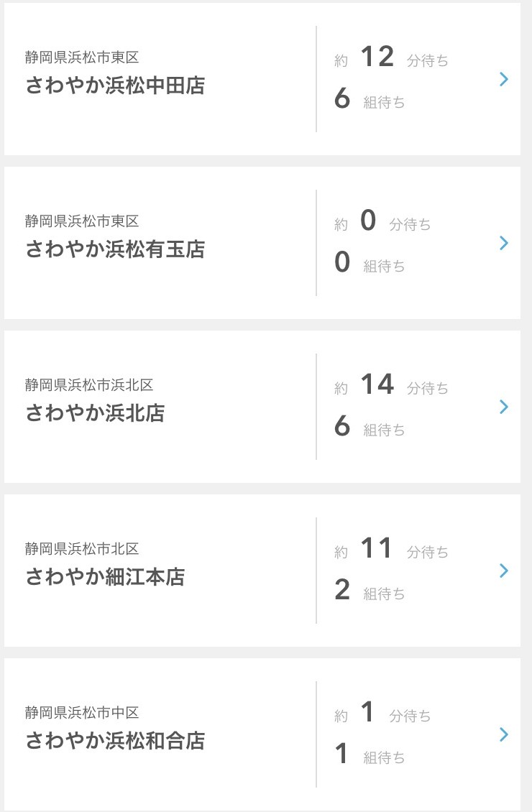Image resolution: width=532 pixels, height=812 pixels.
Task: Open the さわやか浜松中田店 store name
Action: (115, 86)
